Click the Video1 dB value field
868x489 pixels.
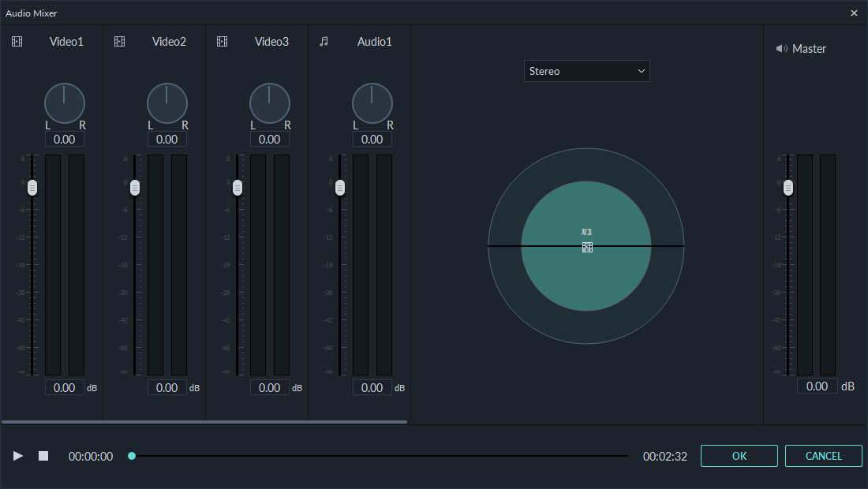[65, 388]
